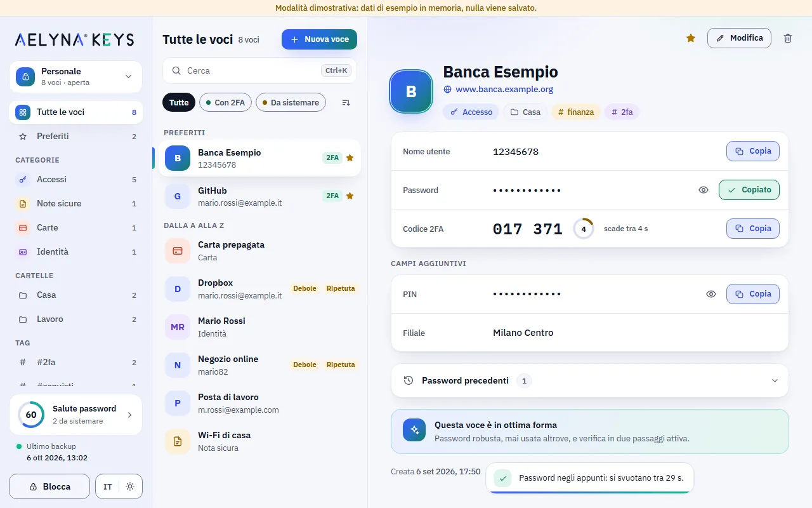Select the Tutte filter chip
Image resolution: width=812 pixels, height=508 pixels.
pos(179,102)
